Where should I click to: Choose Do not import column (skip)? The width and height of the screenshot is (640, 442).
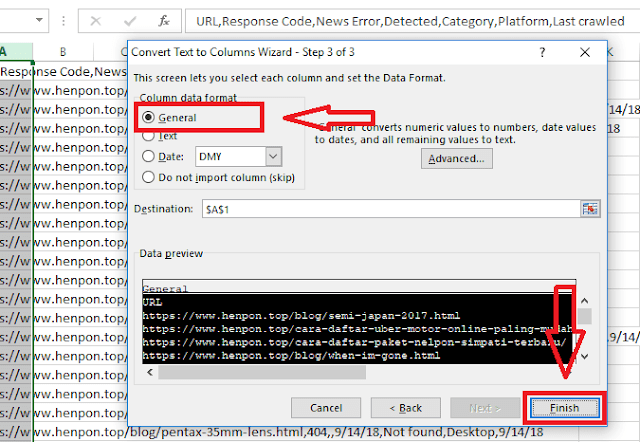click(x=218, y=178)
